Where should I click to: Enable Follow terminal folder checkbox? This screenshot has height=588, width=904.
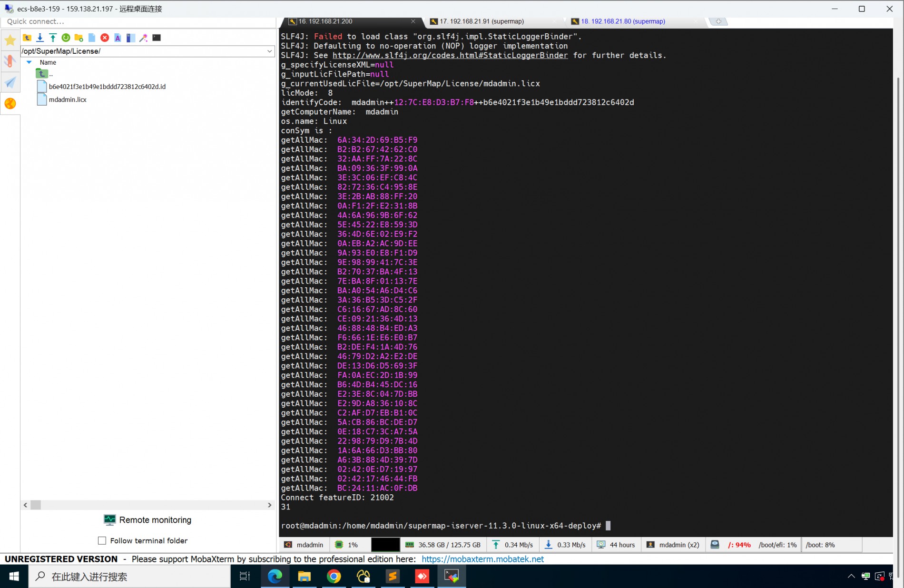102,540
